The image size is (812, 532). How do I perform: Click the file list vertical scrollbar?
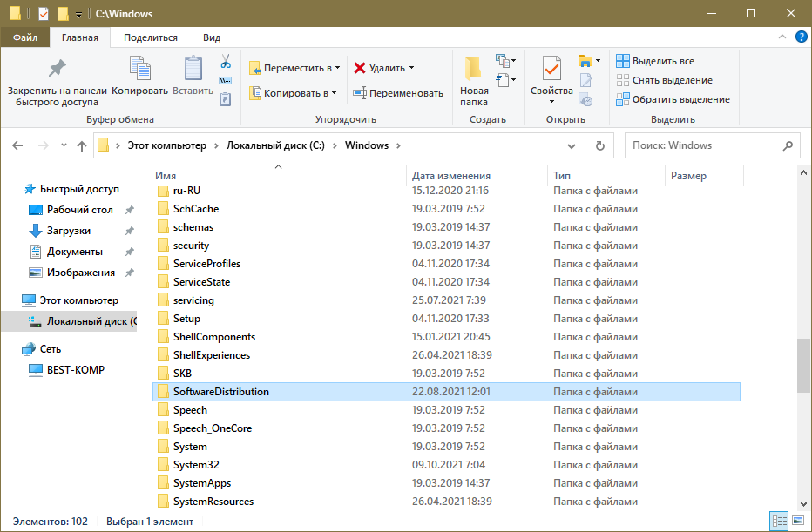803,367
